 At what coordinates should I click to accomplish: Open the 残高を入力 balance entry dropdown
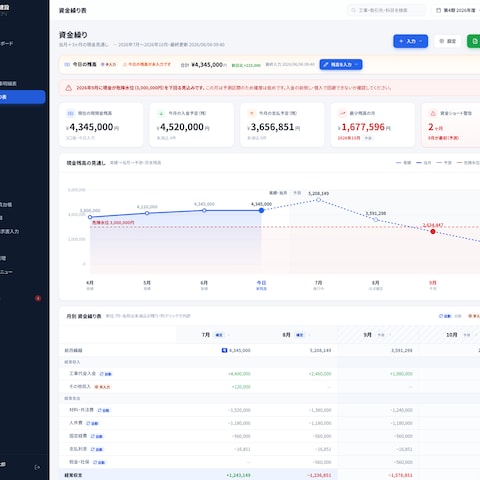(341, 64)
